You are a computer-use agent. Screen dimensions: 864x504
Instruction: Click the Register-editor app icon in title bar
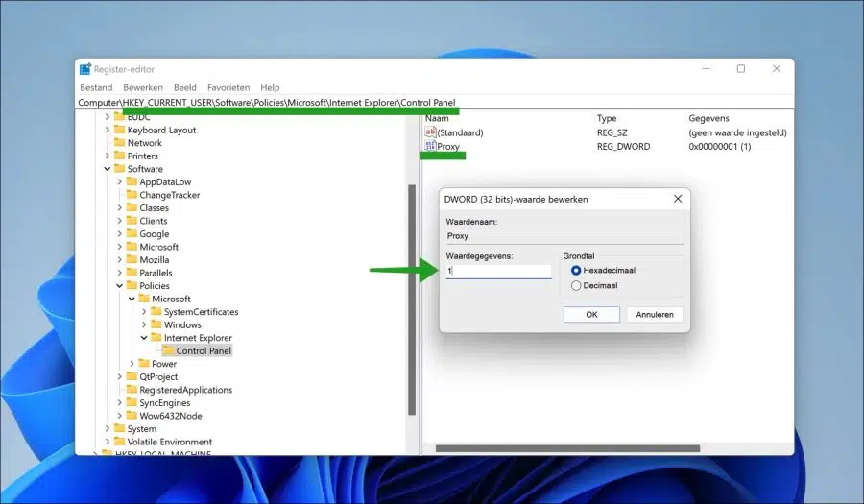click(85, 69)
